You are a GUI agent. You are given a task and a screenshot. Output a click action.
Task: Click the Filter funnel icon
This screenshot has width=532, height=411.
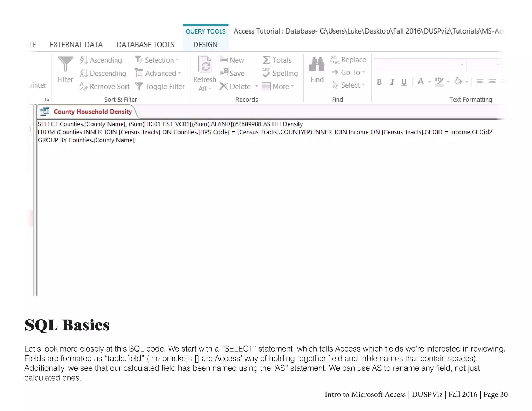(x=65, y=64)
